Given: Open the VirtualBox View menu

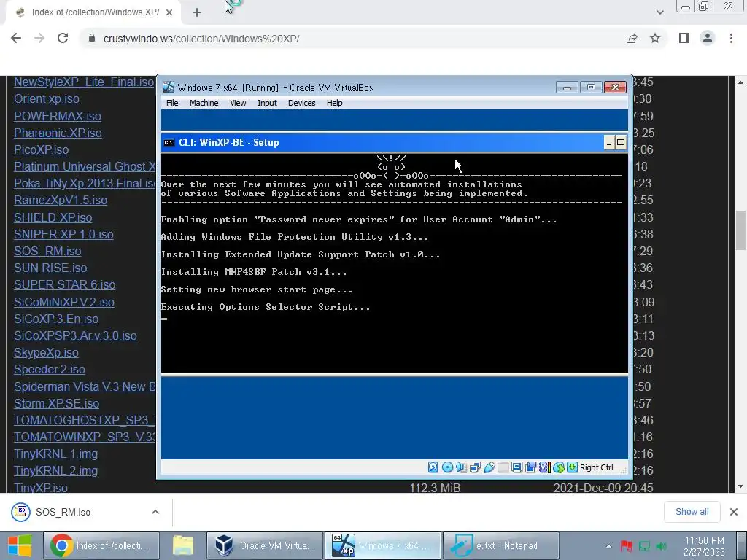Looking at the screenshot, I should [238, 103].
